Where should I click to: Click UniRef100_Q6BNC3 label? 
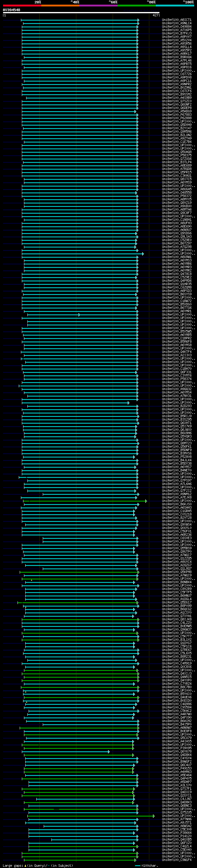click(x=177, y=806)
